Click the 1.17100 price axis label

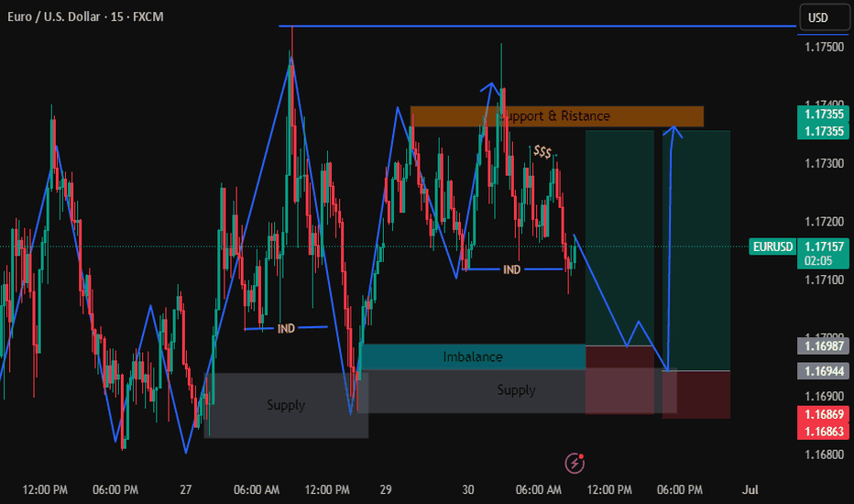pyautogui.click(x=824, y=279)
